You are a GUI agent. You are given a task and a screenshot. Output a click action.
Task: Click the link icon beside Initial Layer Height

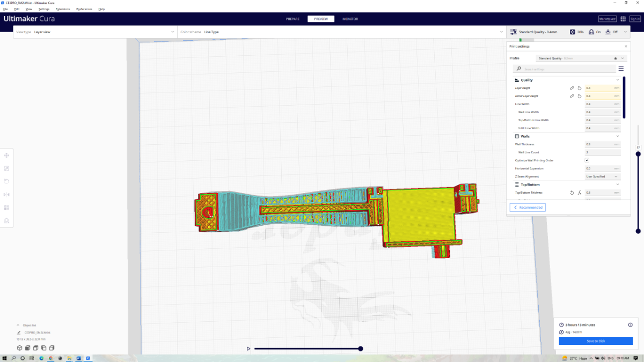(x=572, y=96)
